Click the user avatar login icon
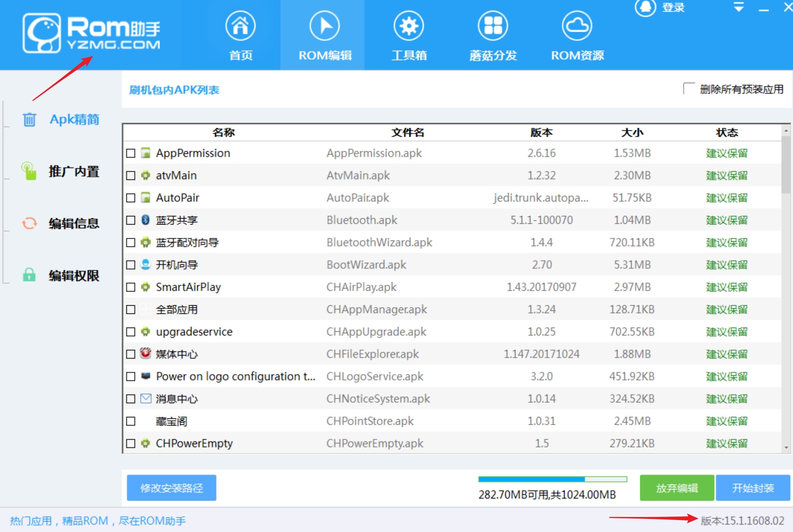This screenshot has height=532, width=793. click(x=645, y=7)
